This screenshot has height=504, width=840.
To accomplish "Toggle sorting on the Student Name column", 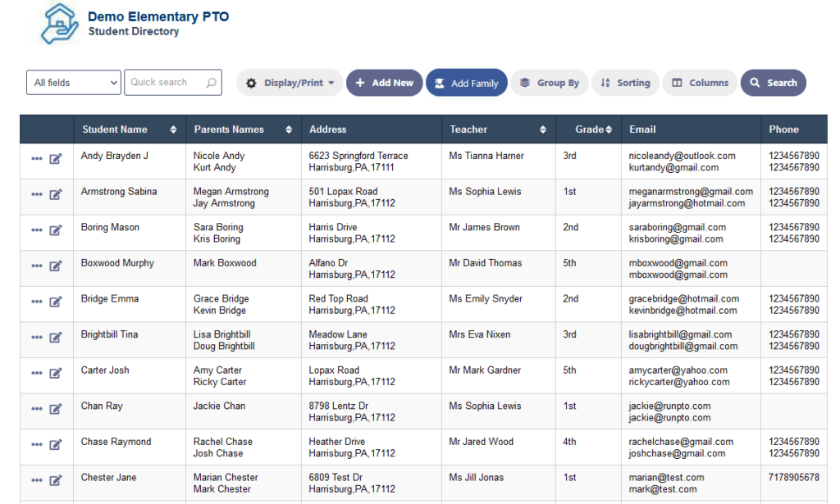I will click(173, 129).
